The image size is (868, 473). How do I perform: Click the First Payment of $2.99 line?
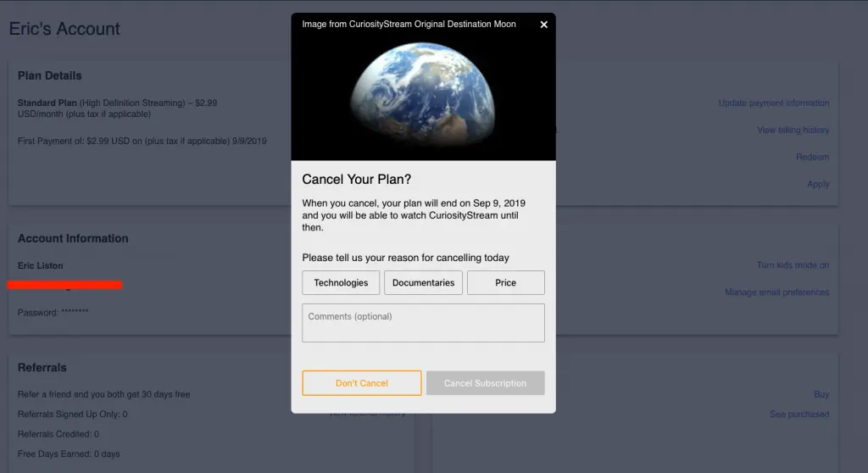coord(142,142)
